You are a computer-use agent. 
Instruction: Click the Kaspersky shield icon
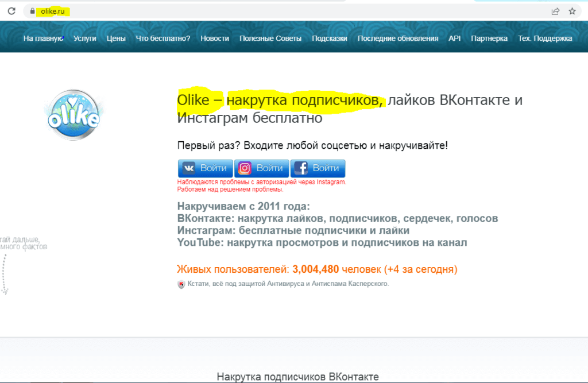click(x=181, y=284)
